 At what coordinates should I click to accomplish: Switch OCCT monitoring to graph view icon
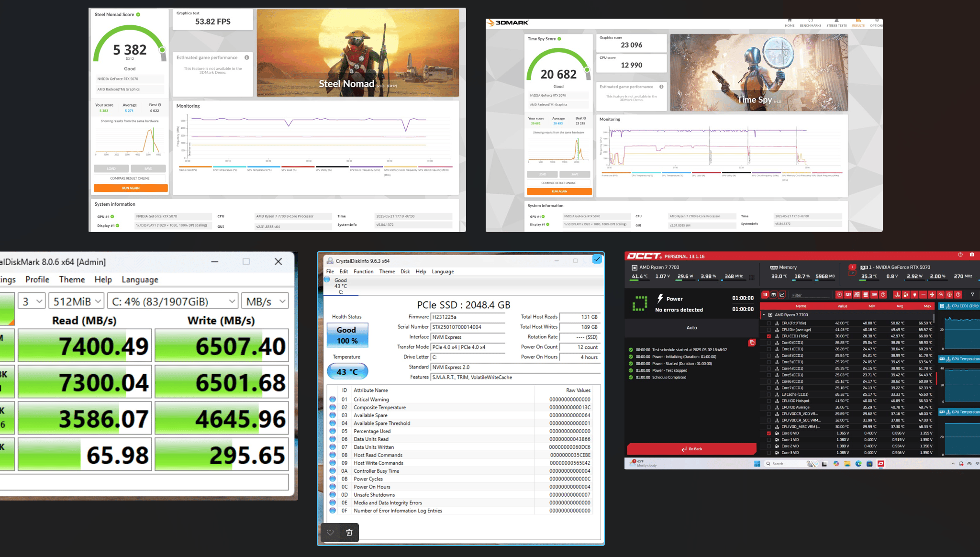click(782, 295)
